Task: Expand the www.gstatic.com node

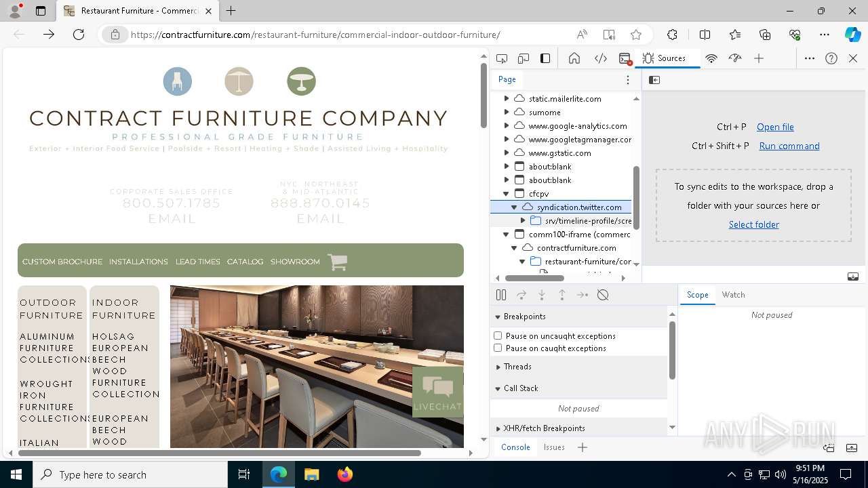Action: [x=507, y=153]
